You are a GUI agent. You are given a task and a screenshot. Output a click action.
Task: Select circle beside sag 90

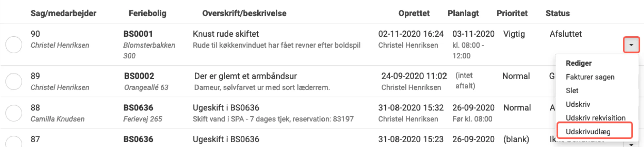pyautogui.click(x=14, y=45)
